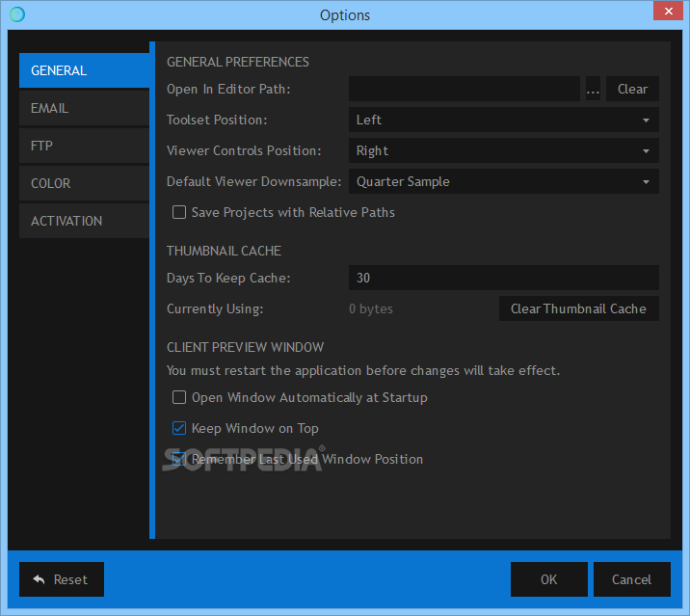Uncheck Keep Window on Top

(179, 428)
